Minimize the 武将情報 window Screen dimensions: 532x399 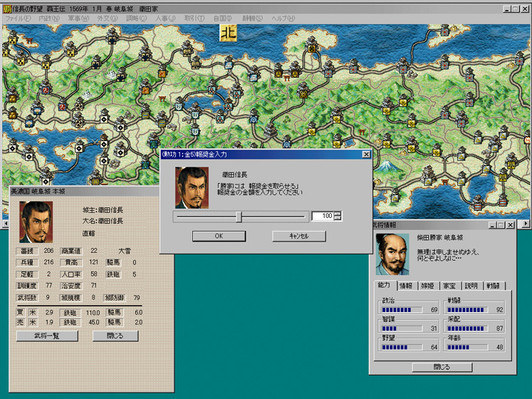pos(492,225)
